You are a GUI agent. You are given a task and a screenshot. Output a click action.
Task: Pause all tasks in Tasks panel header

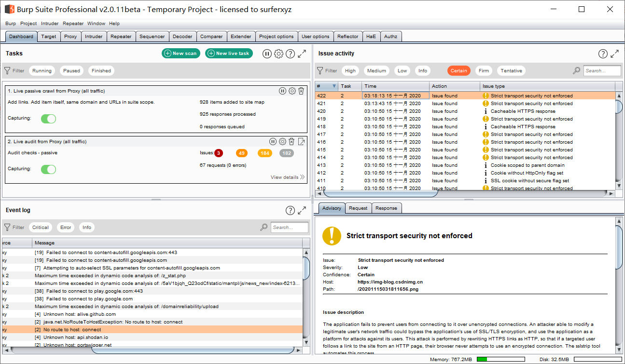click(x=267, y=54)
